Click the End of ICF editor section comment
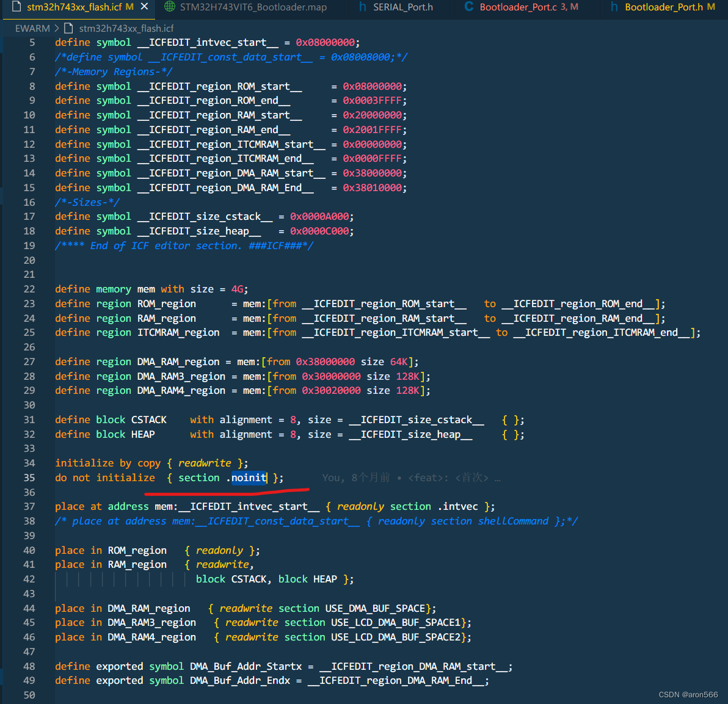728x704 pixels. coord(184,245)
